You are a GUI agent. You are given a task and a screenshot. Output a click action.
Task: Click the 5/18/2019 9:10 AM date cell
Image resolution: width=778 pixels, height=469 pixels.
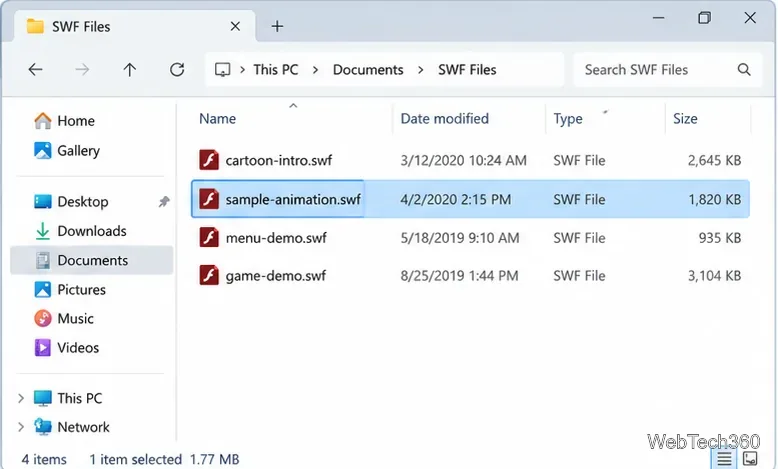pos(459,238)
